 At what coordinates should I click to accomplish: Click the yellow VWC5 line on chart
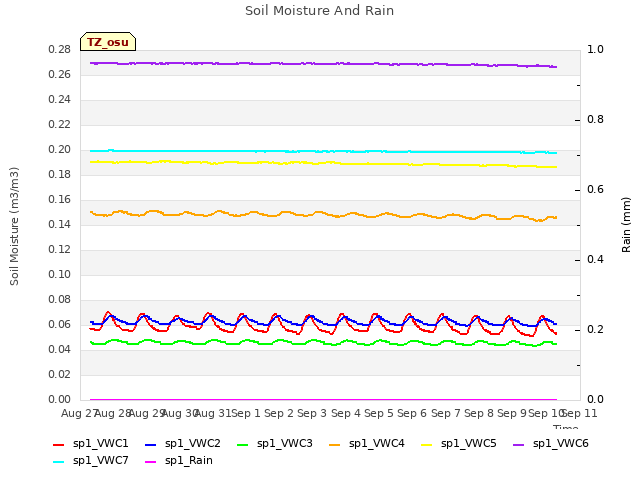click(x=322, y=163)
